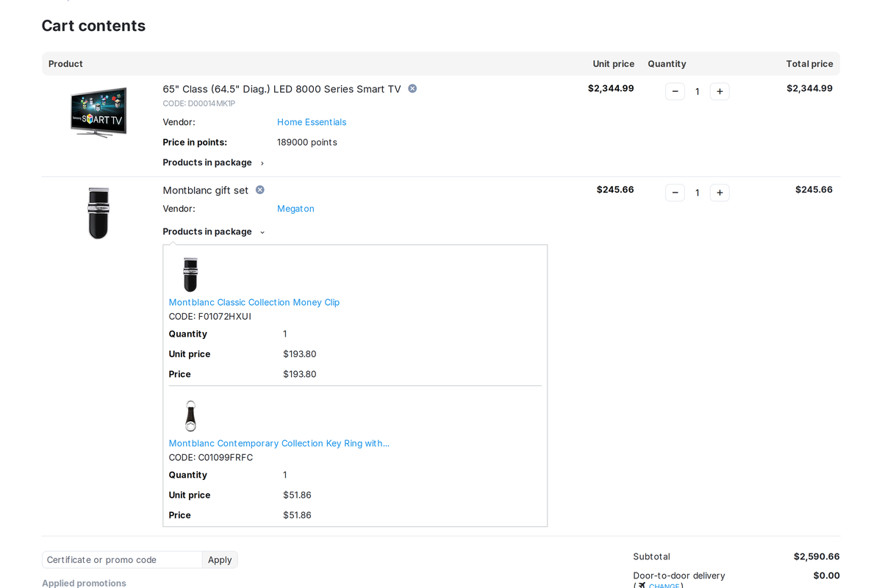This screenshot has width=882, height=588.
Task: Open Montblanc Classic Collection Money Clip link
Action: pyautogui.click(x=254, y=302)
